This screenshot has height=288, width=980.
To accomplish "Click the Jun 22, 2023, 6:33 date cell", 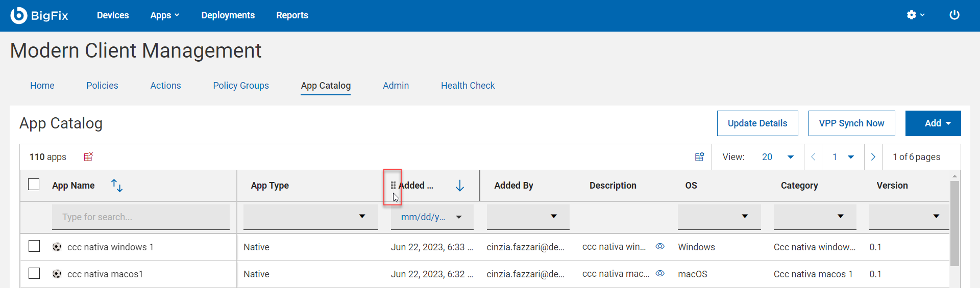I will coord(432,247).
